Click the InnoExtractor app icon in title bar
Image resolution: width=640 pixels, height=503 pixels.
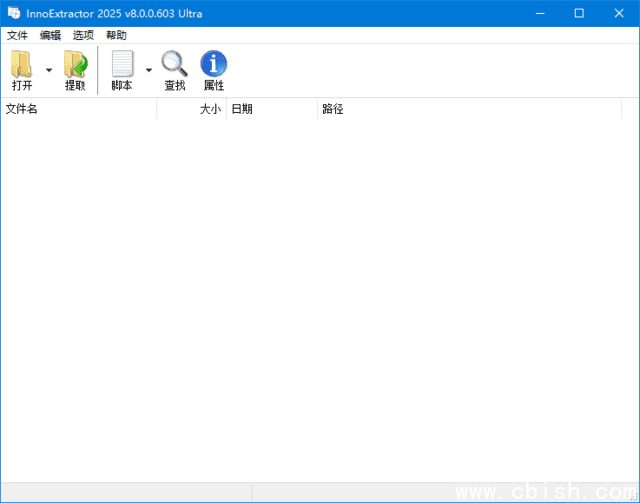click(13, 13)
